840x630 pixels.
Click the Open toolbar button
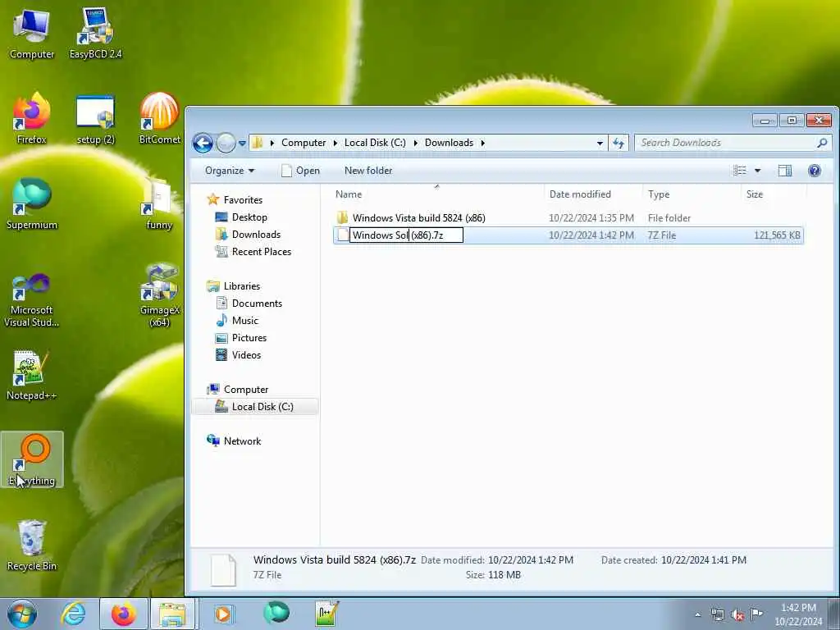pyautogui.click(x=300, y=171)
